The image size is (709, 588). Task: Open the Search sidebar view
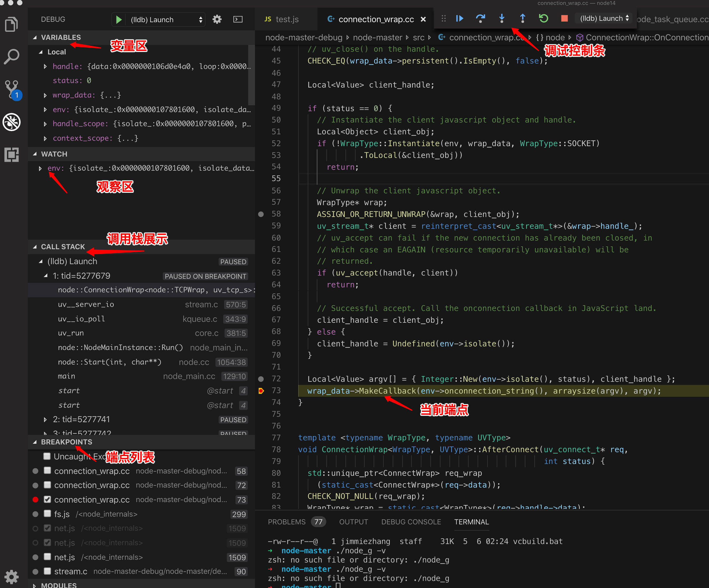12,56
